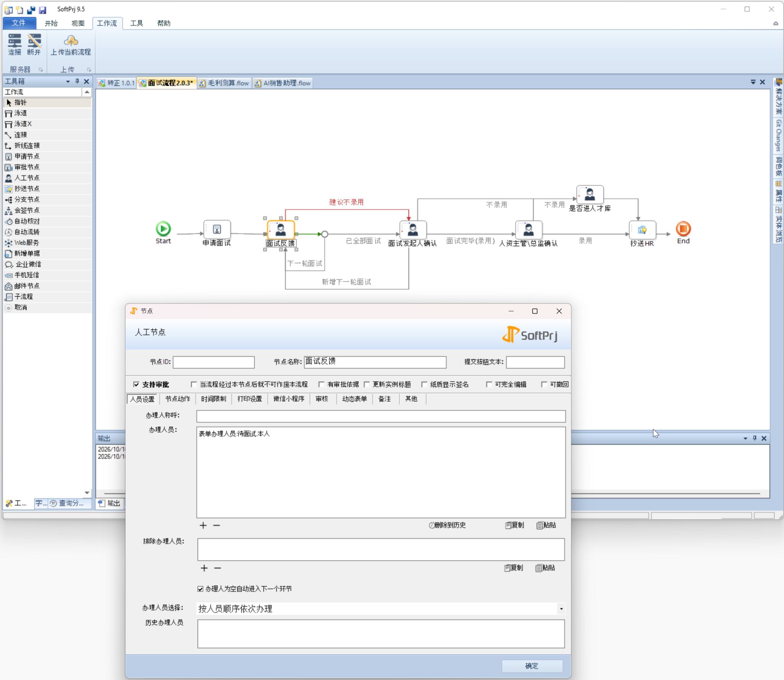Switch to the 工具 ribbon tab
The height and width of the screenshot is (680, 784).
coord(137,23)
